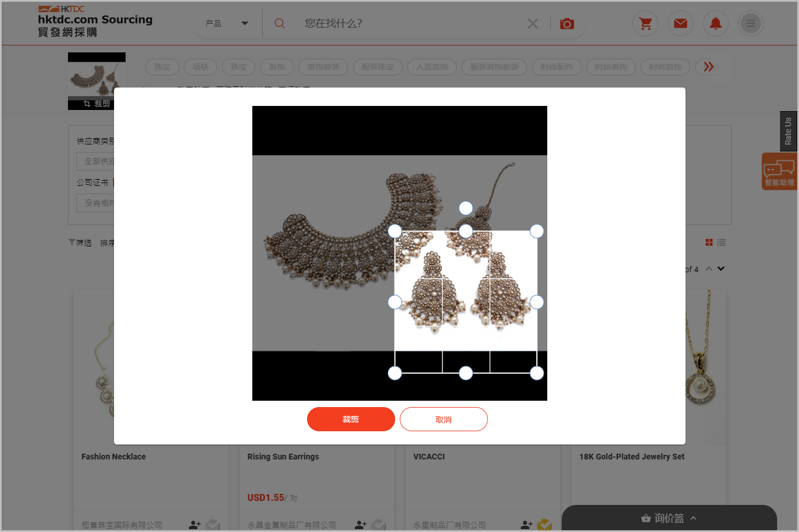Viewport: 799px width, 532px height.
Task: Clear the search field with X icon
Action: pos(533,24)
